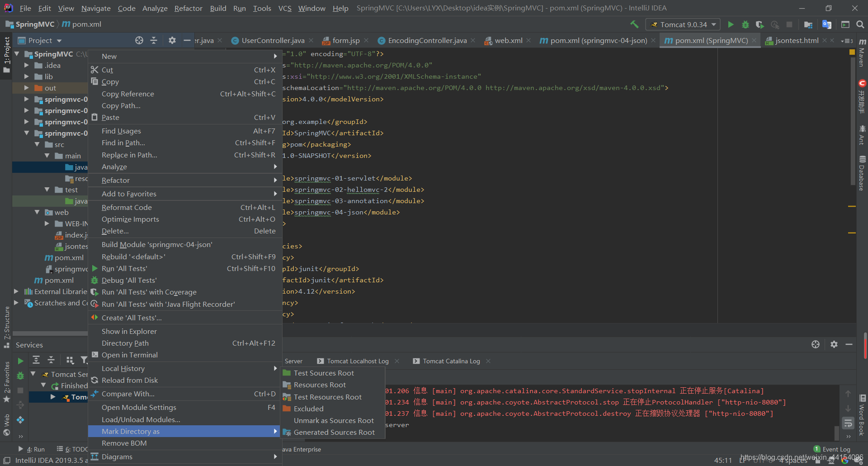The height and width of the screenshot is (466, 868).
Task: Expand External Libraries node
Action: pyautogui.click(x=16, y=291)
